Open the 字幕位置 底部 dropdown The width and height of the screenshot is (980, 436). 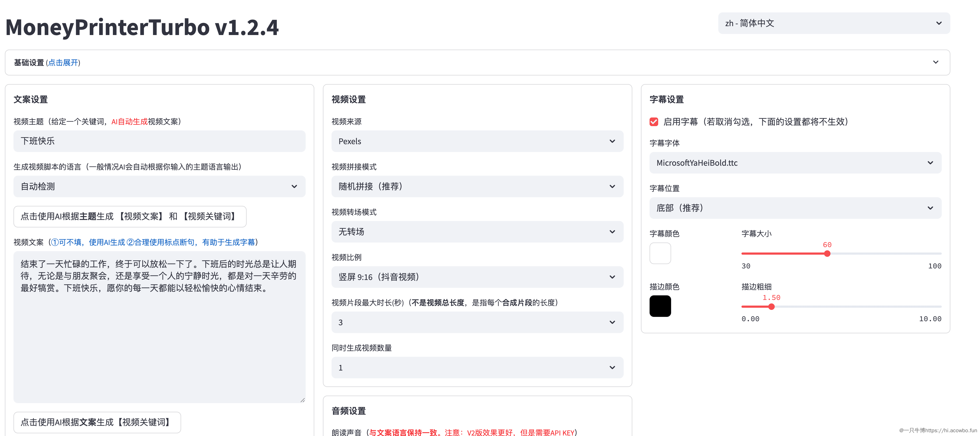coord(795,208)
